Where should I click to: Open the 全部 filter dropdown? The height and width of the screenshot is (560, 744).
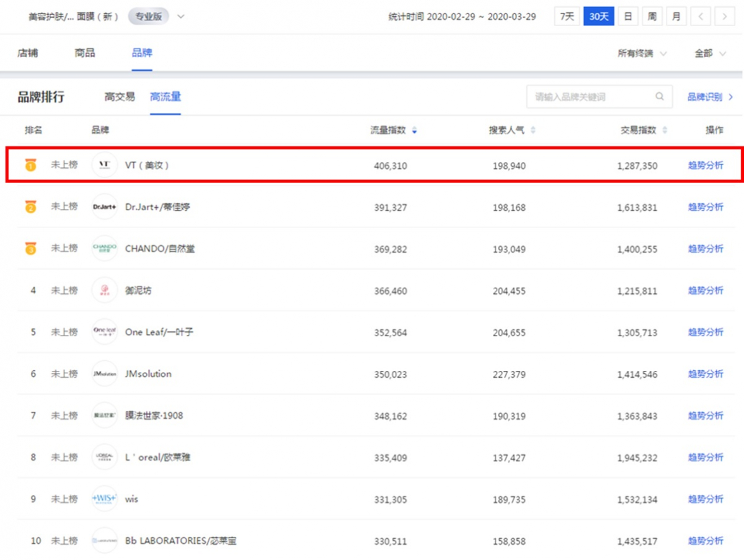tap(710, 53)
